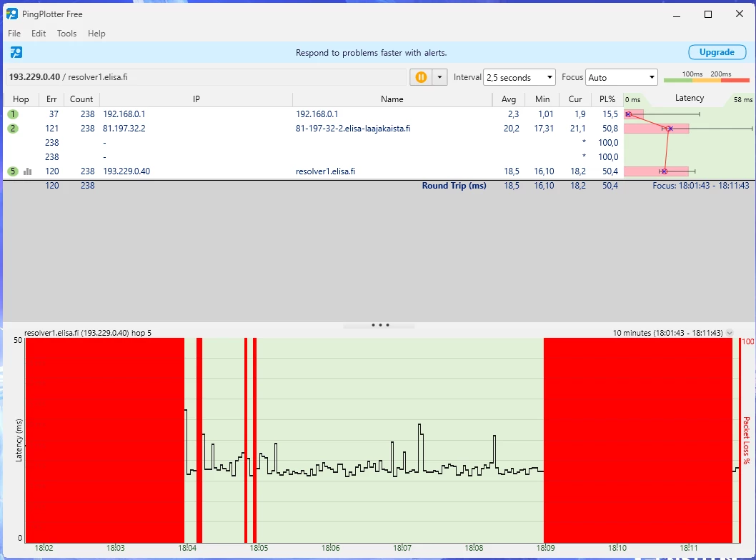Select the hop 2 green circle
Image resolution: width=756 pixels, height=560 pixels.
13,129
